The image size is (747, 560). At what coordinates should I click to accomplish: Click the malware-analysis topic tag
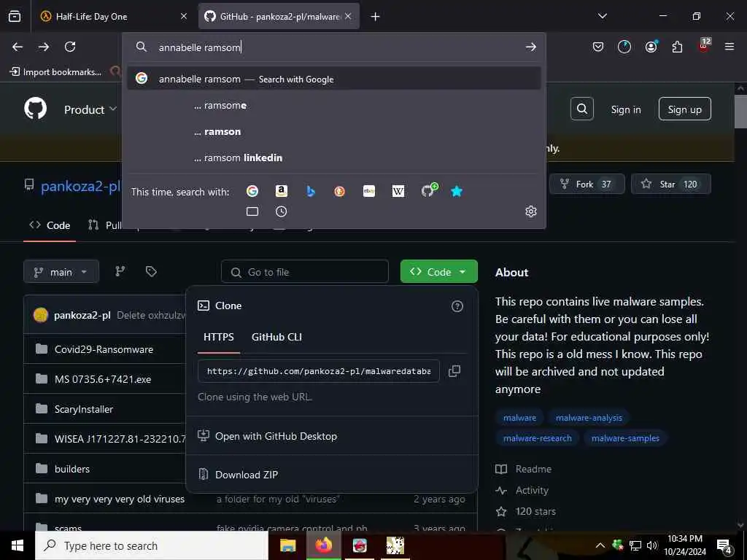589,418
